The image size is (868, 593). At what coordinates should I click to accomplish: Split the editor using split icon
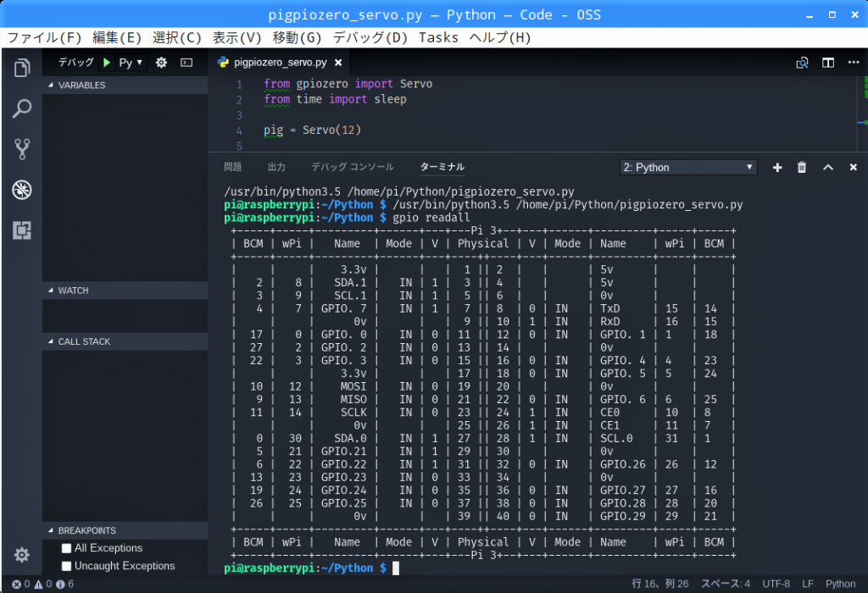pyautogui.click(x=828, y=63)
